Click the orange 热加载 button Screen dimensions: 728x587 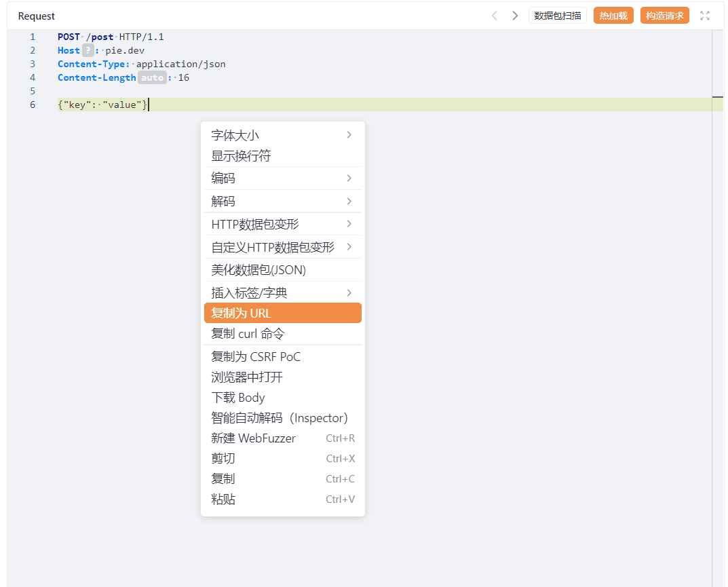point(613,16)
